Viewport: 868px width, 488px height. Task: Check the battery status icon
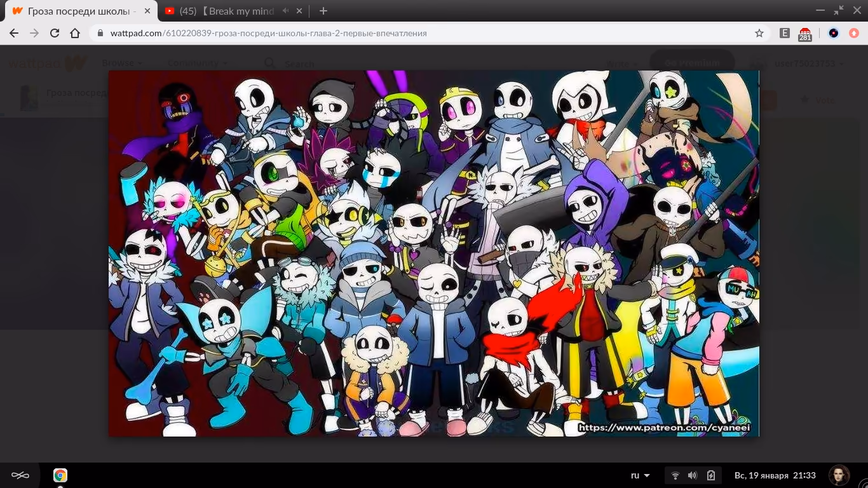coord(711,475)
